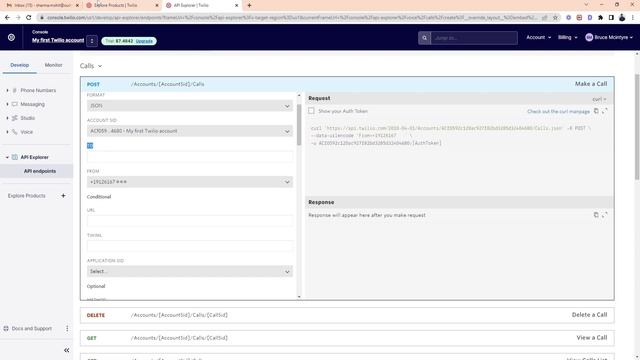640x360 pixels.
Task: Copy the curl request code
Action: point(596,111)
